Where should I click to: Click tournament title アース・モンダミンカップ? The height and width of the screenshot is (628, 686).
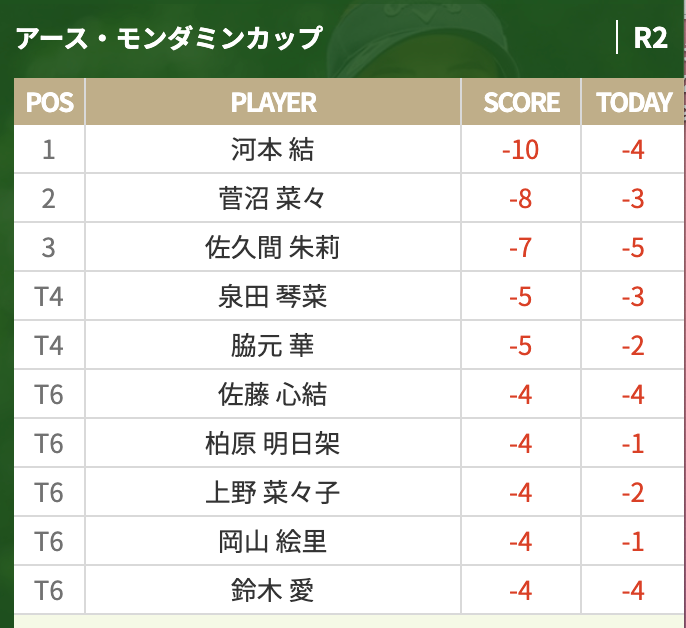pyautogui.click(x=169, y=38)
